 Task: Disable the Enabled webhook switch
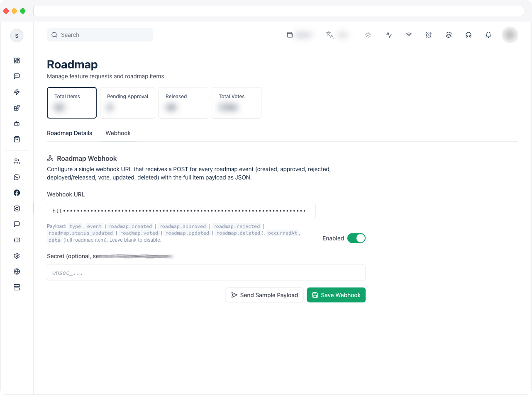pos(356,238)
